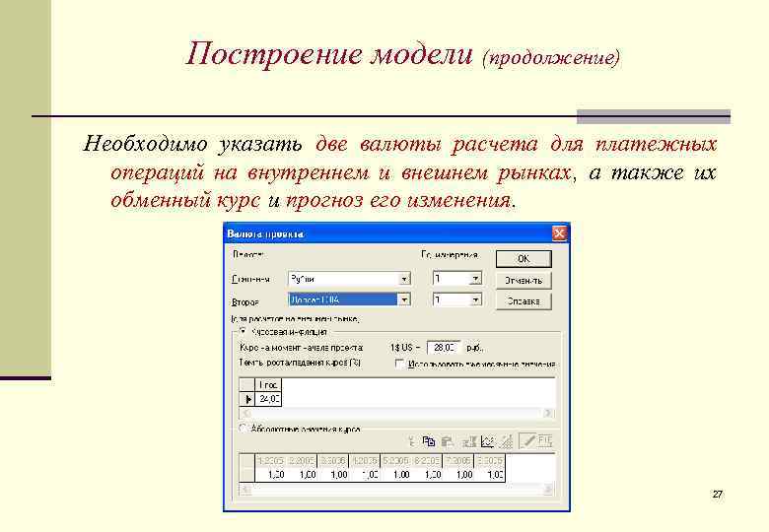The image size is (769, 532).
Task: Click the greyed chart icon right of the line chart
Action: coord(506,441)
